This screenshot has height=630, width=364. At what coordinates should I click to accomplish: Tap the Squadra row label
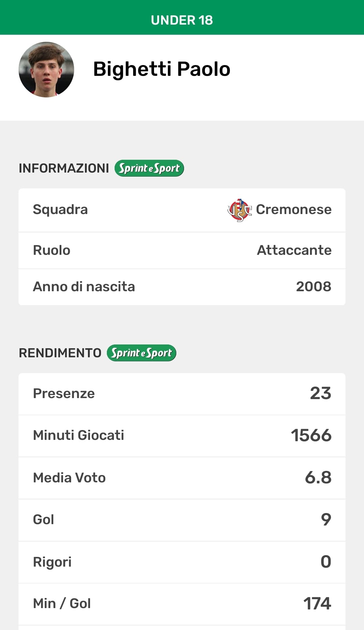[x=60, y=210]
